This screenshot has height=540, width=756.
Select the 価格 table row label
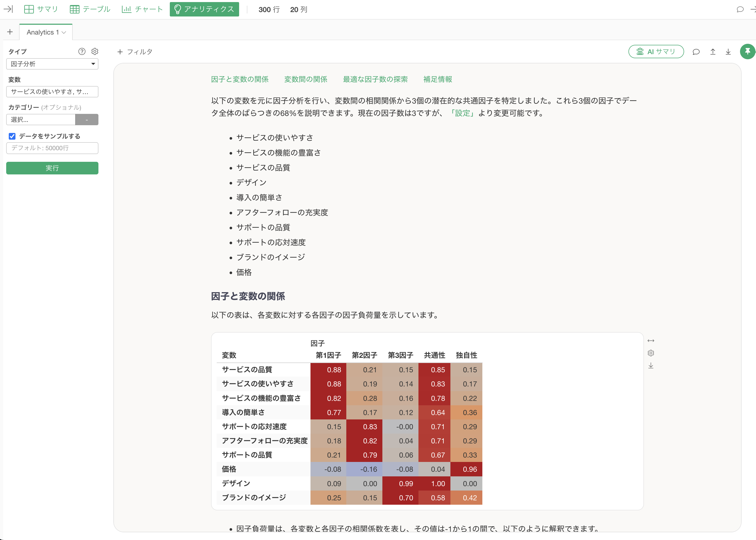tap(229, 469)
